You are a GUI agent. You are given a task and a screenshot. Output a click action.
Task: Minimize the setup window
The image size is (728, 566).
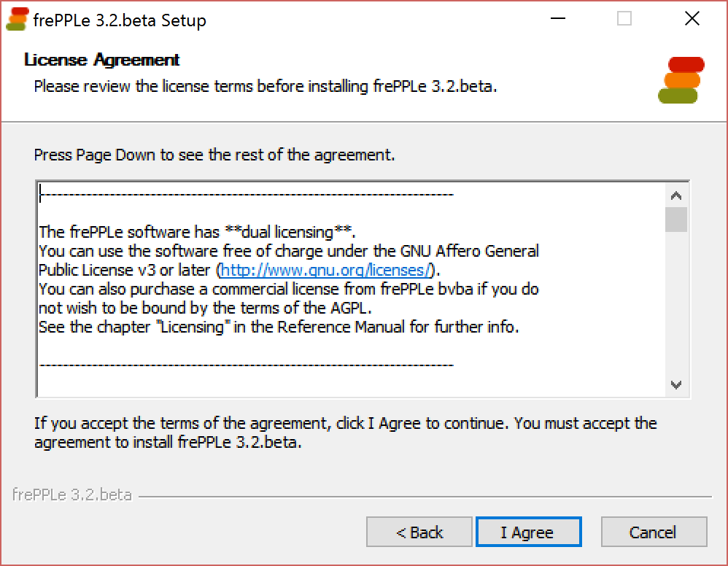coord(557,19)
